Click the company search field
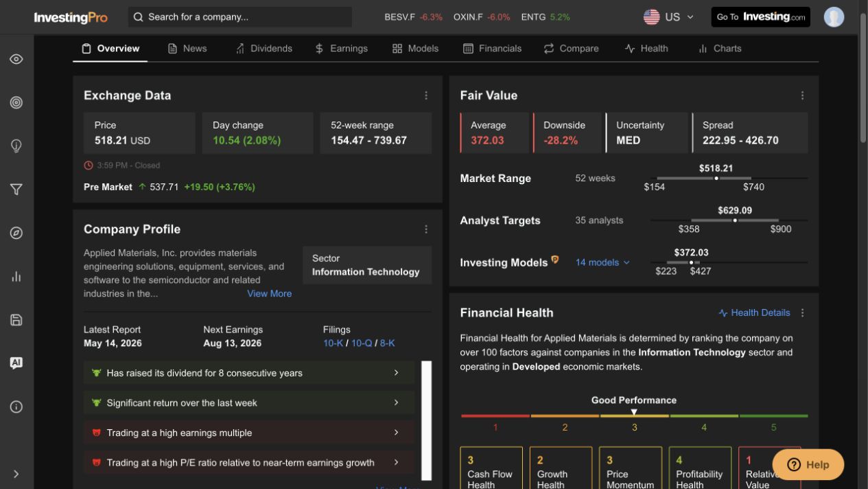Image resolution: width=868 pixels, height=489 pixels. point(240,17)
